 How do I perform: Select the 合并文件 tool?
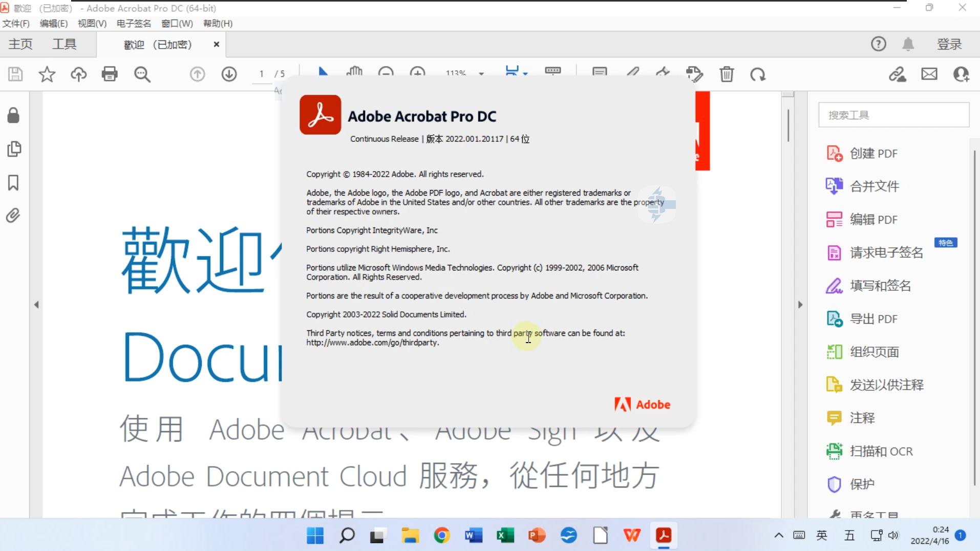tap(874, 186)
